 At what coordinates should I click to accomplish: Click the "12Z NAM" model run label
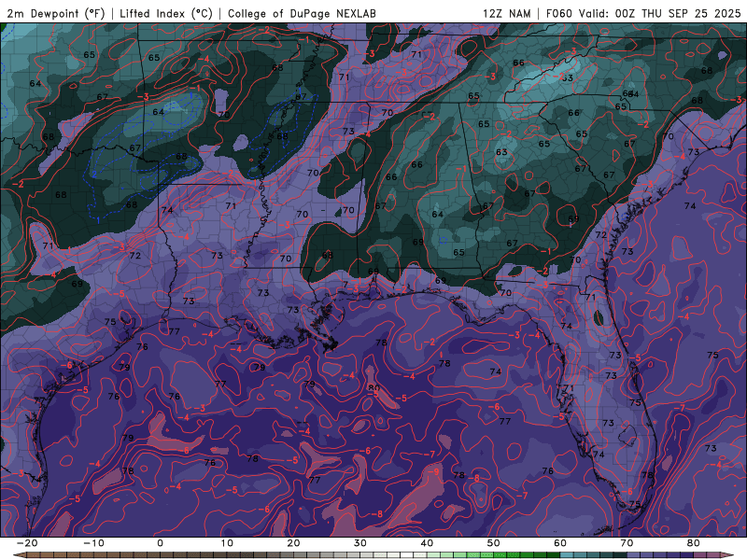pos(506,13)
